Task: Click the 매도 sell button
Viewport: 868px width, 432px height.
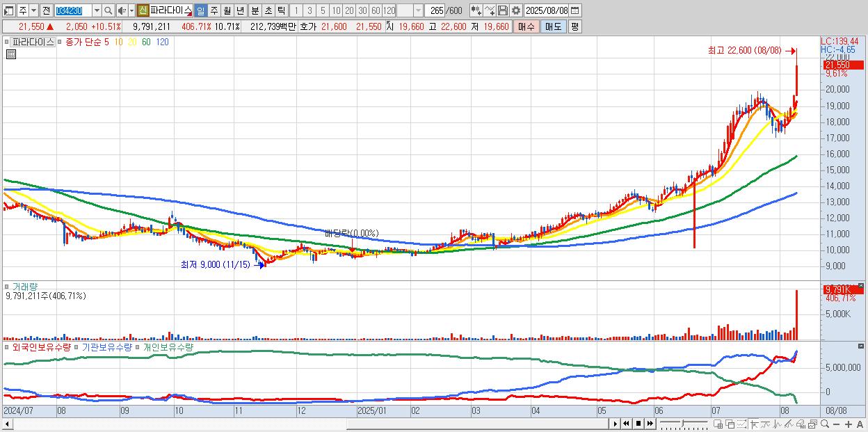Action: click(553, 26)
